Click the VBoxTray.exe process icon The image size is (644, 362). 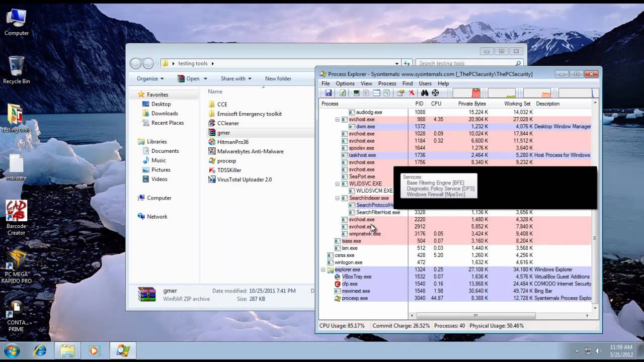pyautogui.click(x=338, y=277)
